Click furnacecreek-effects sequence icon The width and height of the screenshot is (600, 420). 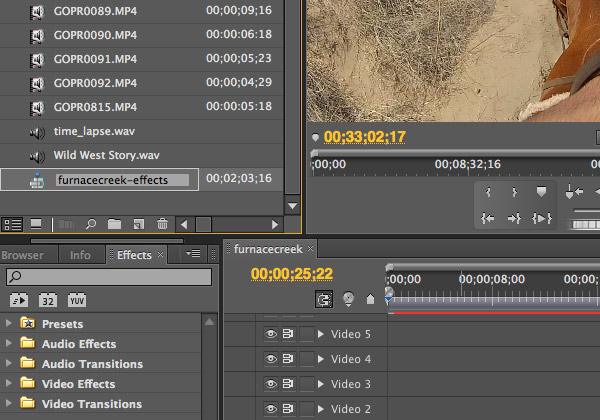click(37, 181)
